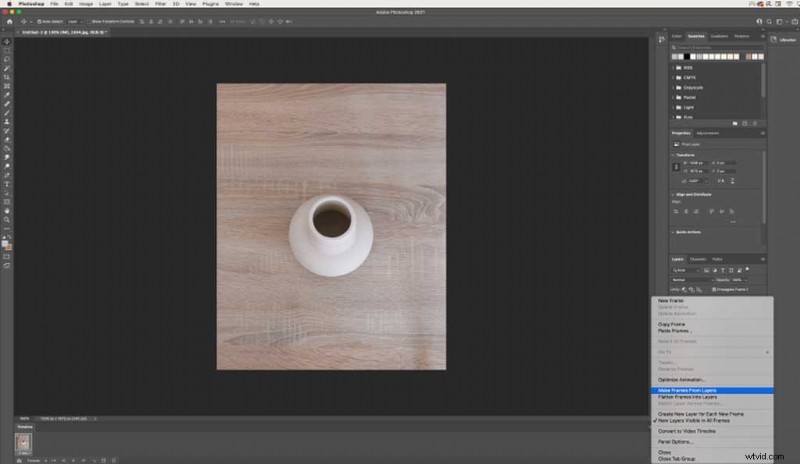
Task: Pick the black swatch in Swatches
Action: pos(687,57)
